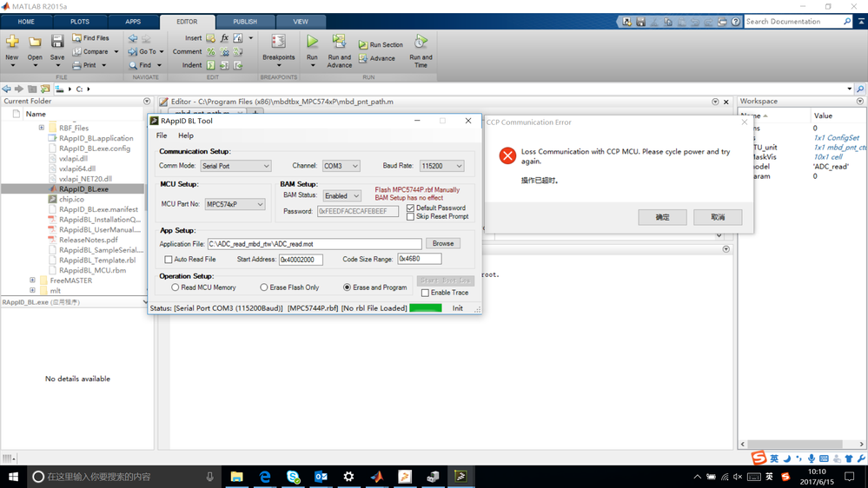Switch to the HOME tab
868x488 pixels.
26,22
